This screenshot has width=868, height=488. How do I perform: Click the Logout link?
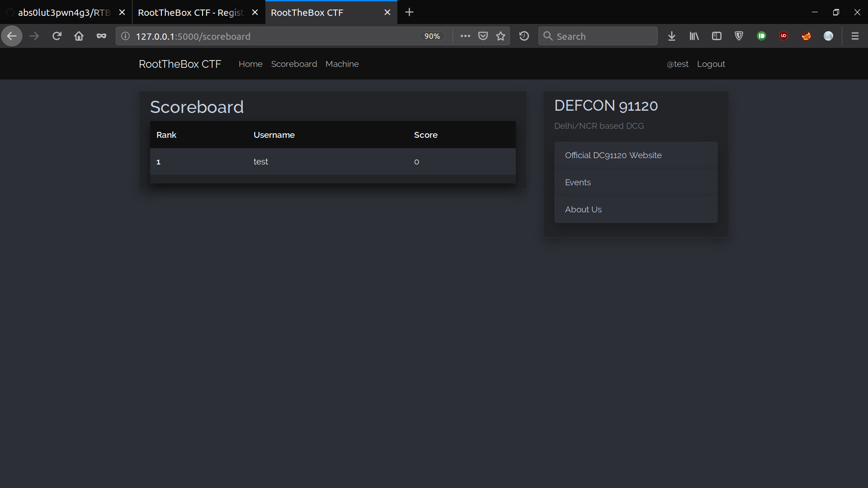(x=711, y=64)
